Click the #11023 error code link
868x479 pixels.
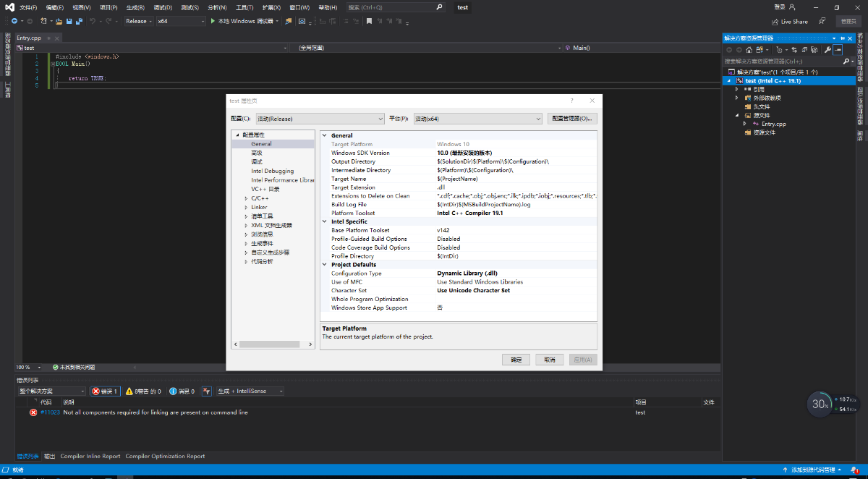pyautogui.click(x=50, y=412)
